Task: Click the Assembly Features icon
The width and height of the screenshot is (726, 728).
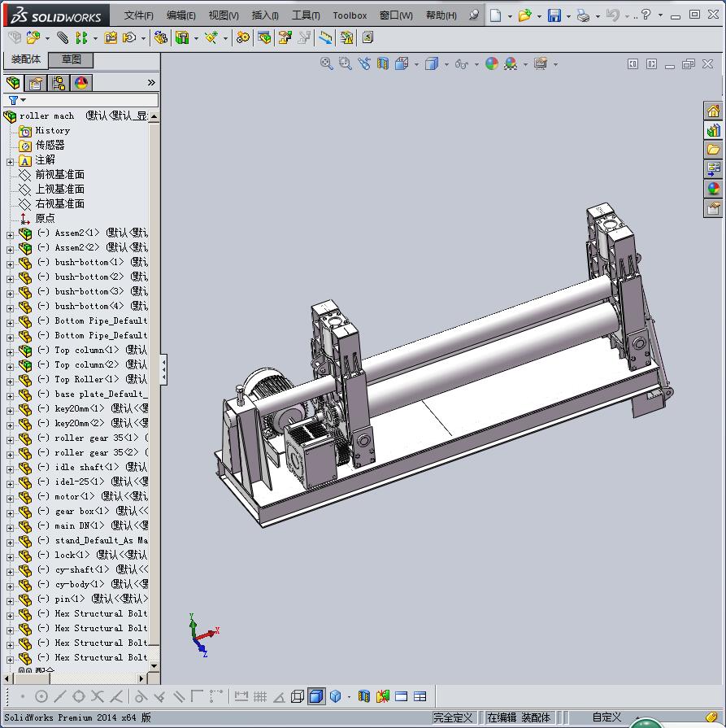Action: (x=182, y=37)
